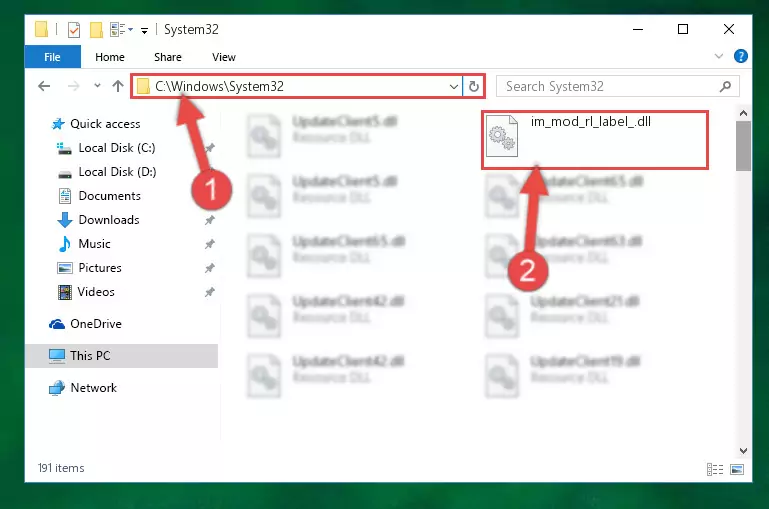Viewport: 769px width, 509px height.
Task: Expand the ribbon with the chevron
Action: coord(719,56)
